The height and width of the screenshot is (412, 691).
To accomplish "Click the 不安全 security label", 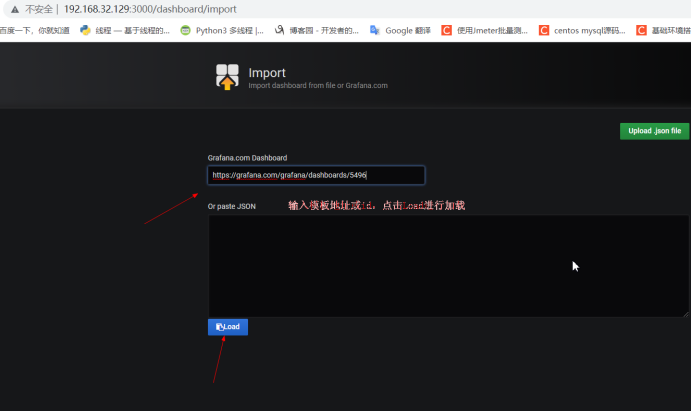I will (39, 9).
